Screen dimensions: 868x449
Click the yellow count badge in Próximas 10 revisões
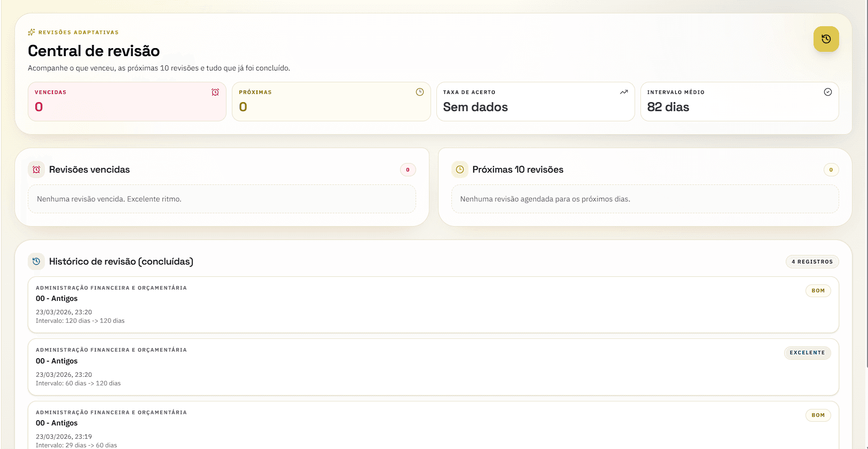tap(831, 170)
